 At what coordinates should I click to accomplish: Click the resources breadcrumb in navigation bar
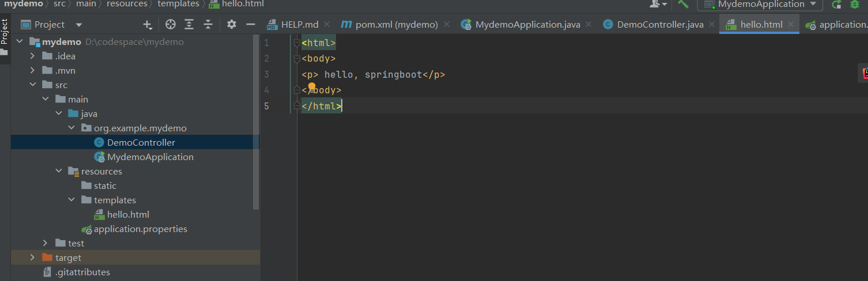click(127, 4)
